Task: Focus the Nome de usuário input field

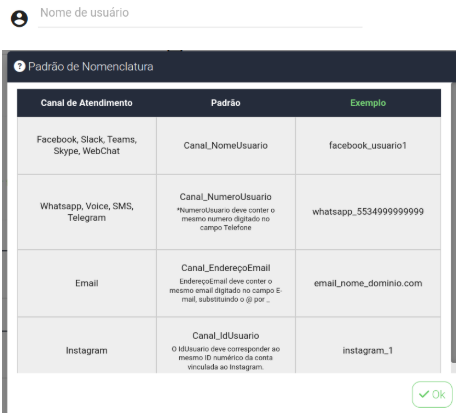Action: pos(200,13)
